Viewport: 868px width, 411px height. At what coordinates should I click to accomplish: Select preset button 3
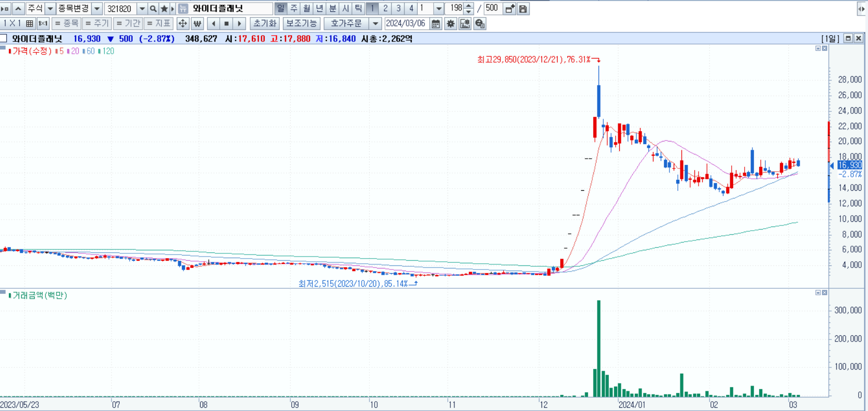tap(398, 9)
